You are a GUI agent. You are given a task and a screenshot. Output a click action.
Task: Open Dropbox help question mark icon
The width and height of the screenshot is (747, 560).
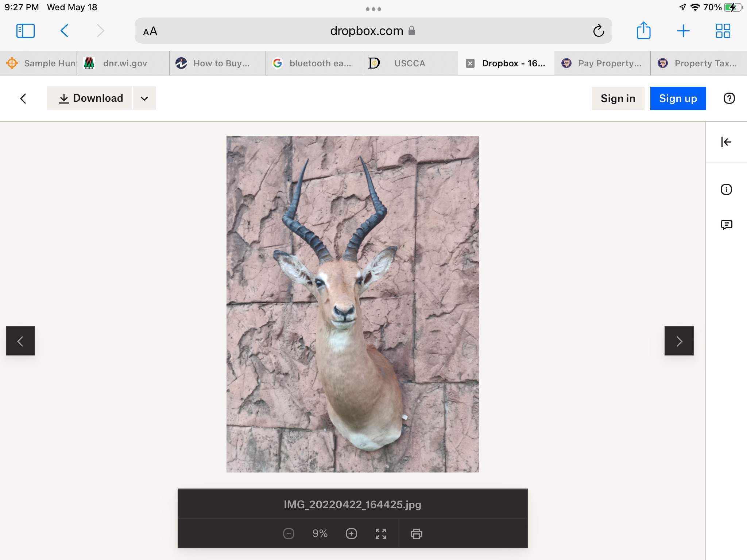coord(729,98)
